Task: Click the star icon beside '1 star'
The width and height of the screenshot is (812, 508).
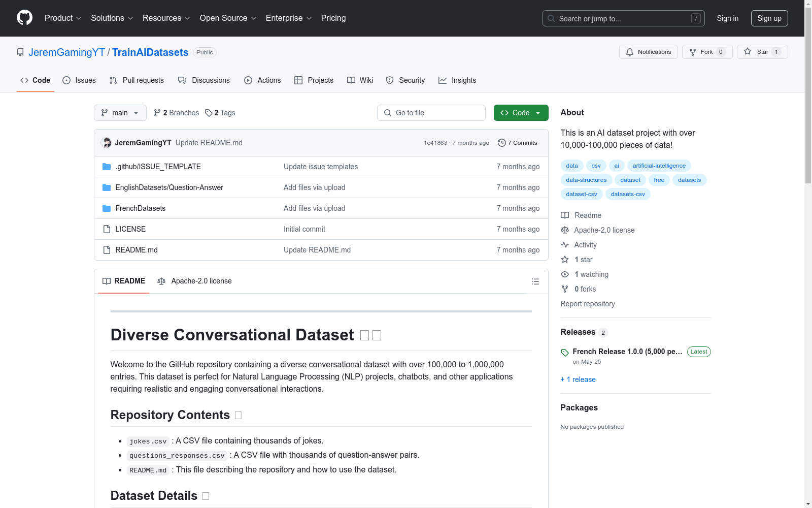Action: 565,260
